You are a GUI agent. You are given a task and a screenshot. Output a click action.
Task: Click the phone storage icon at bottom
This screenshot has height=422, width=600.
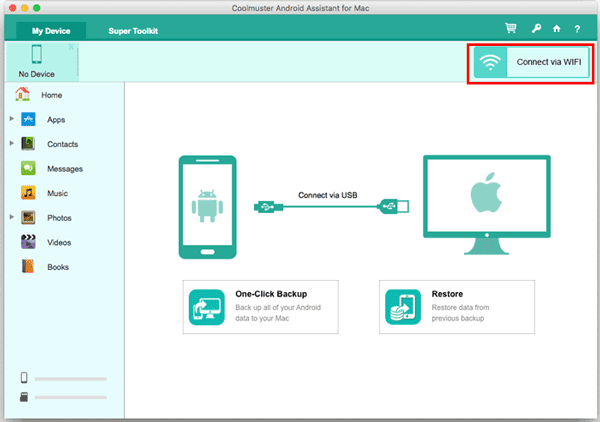24,378
